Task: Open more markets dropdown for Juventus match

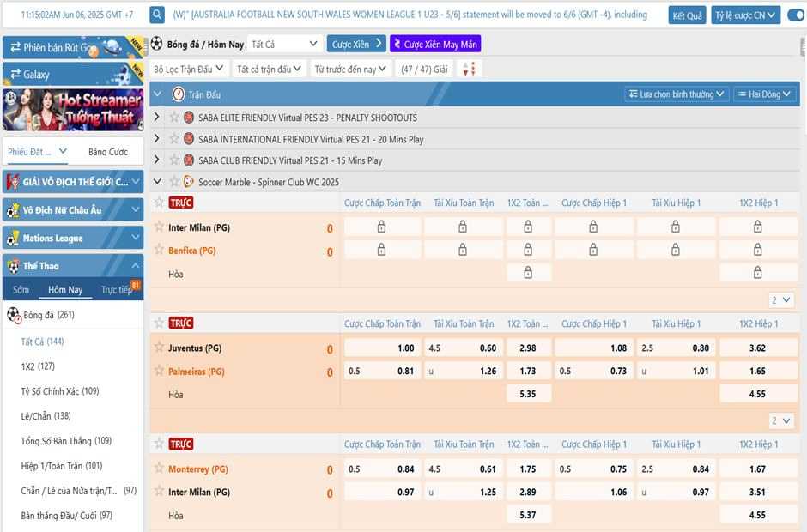Action: (780, 420)
